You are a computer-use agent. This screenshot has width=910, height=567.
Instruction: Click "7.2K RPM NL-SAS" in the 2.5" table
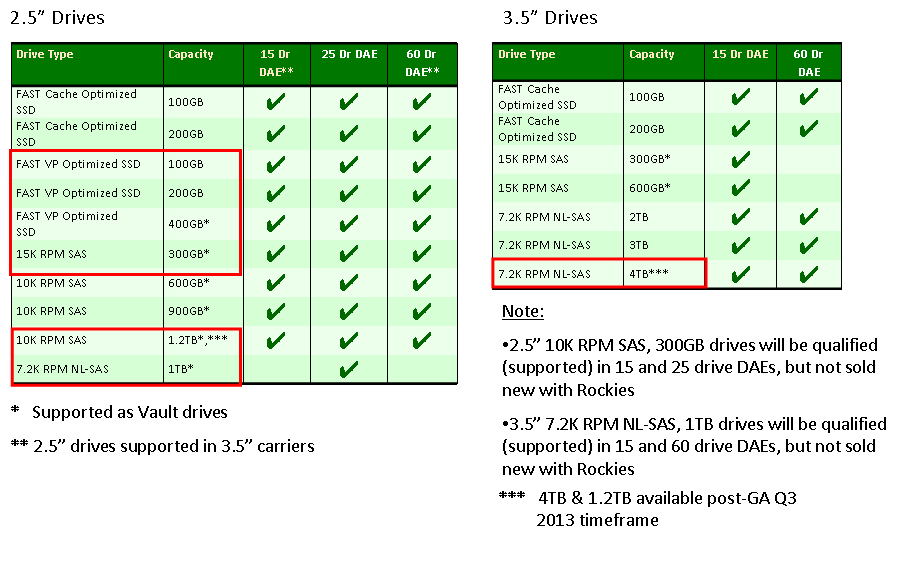click(62, 369)
